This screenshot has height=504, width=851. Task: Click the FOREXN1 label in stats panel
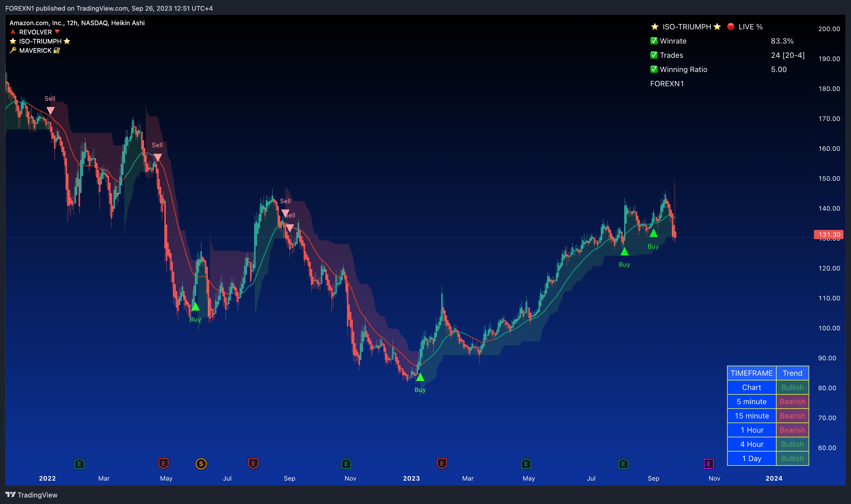tap(667, 84)
